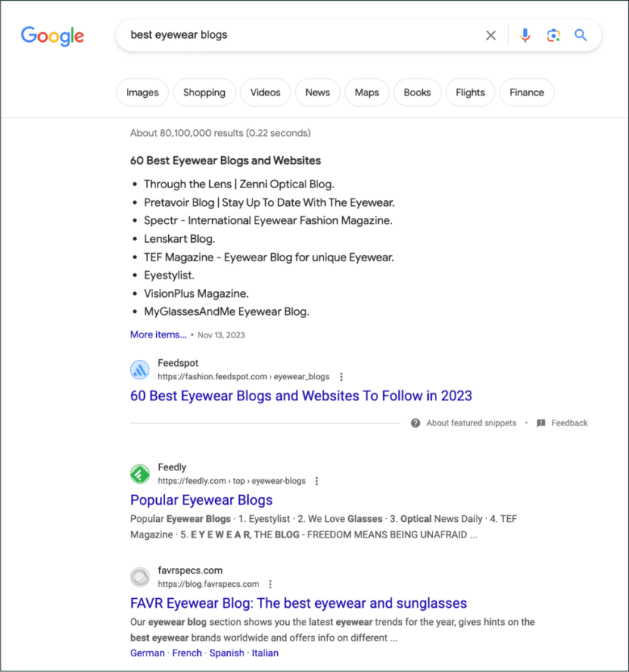Click the About featured snippets info icon
Image resolution: width=629 pixels, height=672 pixels.
pos(415,423)
